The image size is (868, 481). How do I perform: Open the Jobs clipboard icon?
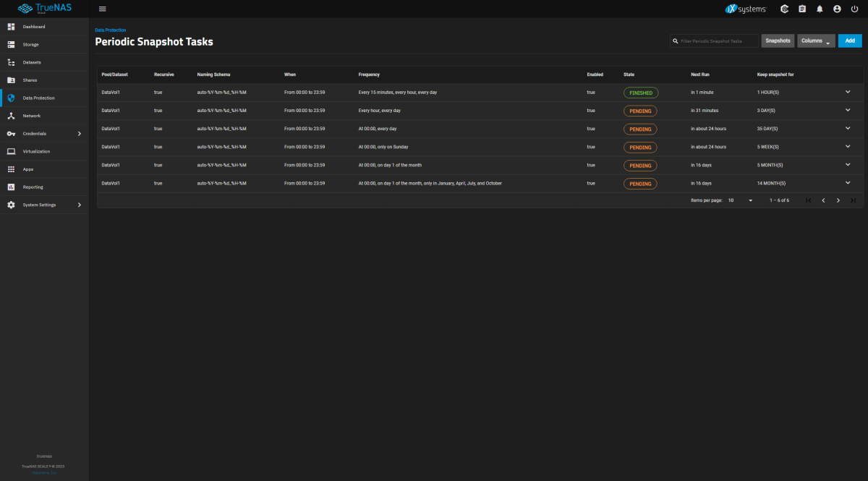point(802,9)
